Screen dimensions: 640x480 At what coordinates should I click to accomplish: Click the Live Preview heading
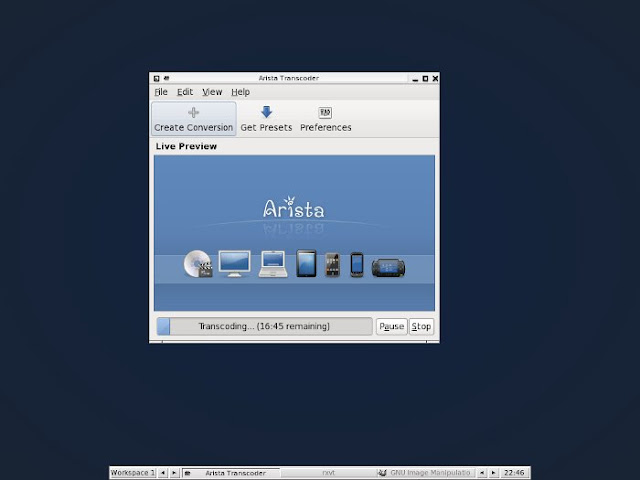click(186, 146)
